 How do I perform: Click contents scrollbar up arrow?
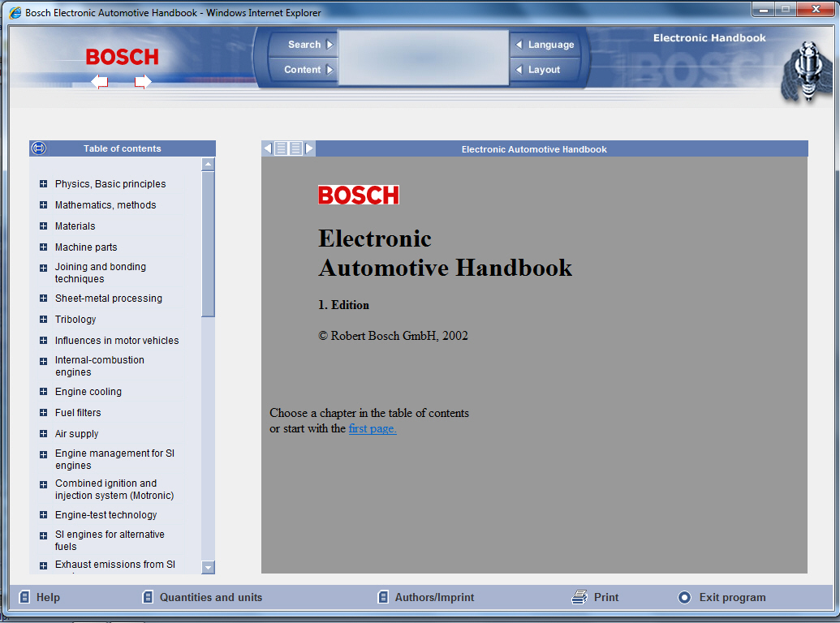(x=209, y=165)
